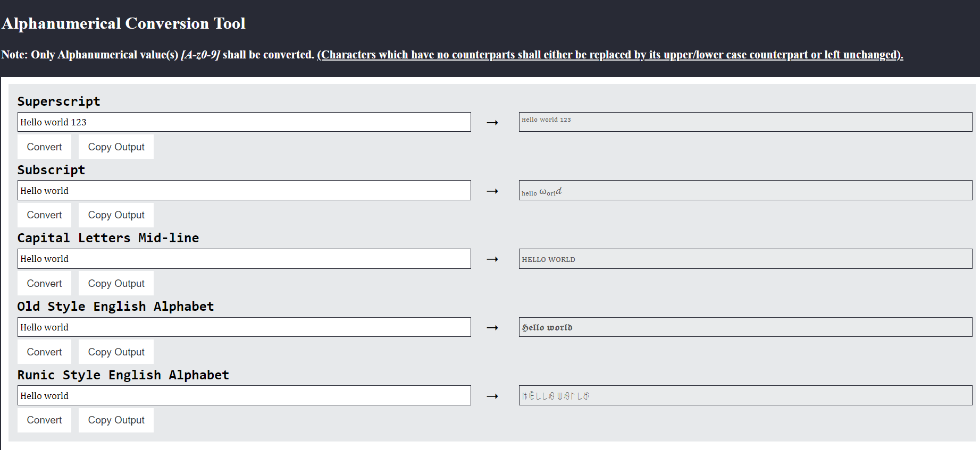
Task: Click the Runic Style input field
Action: 244,395
